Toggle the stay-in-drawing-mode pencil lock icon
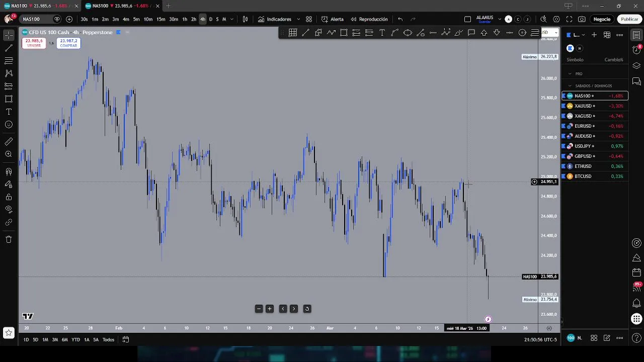The image size is (644, 362). 9,184
